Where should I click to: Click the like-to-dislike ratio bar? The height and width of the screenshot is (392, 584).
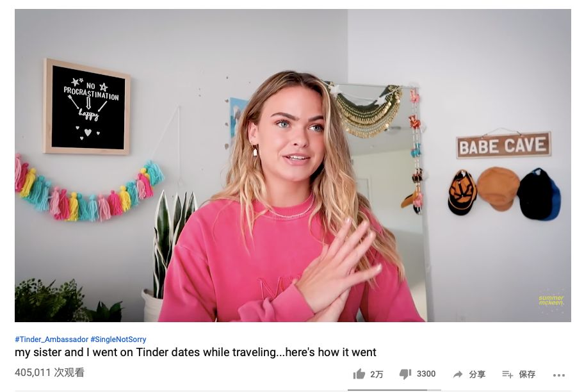[394, 390]
